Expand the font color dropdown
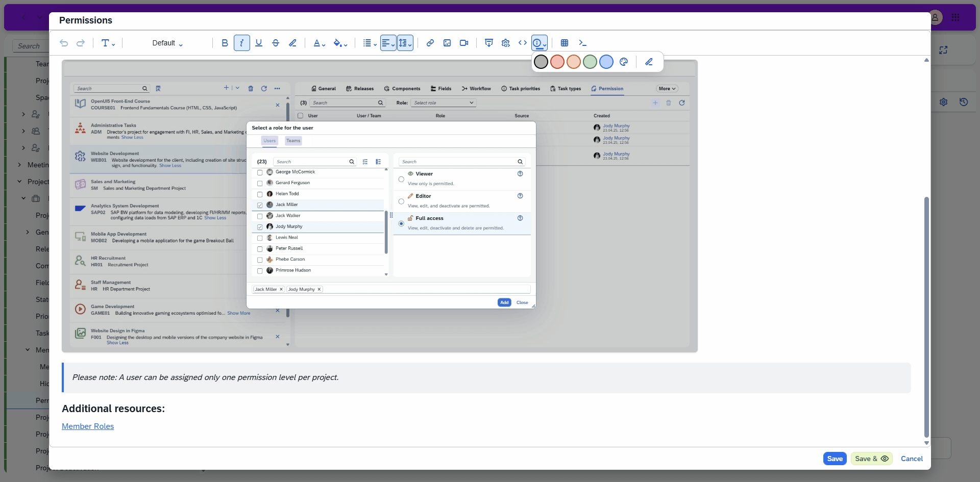This screenshot has width=980, height=482. click(320, 43)
